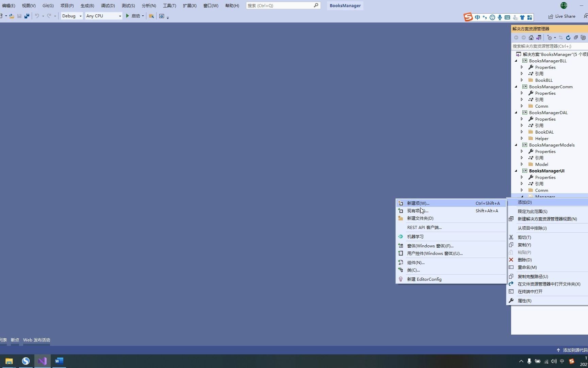Expand the Model folder arrow
This screenshot has height=368, width=588.
pyautogui.click(x=522, y=164)
